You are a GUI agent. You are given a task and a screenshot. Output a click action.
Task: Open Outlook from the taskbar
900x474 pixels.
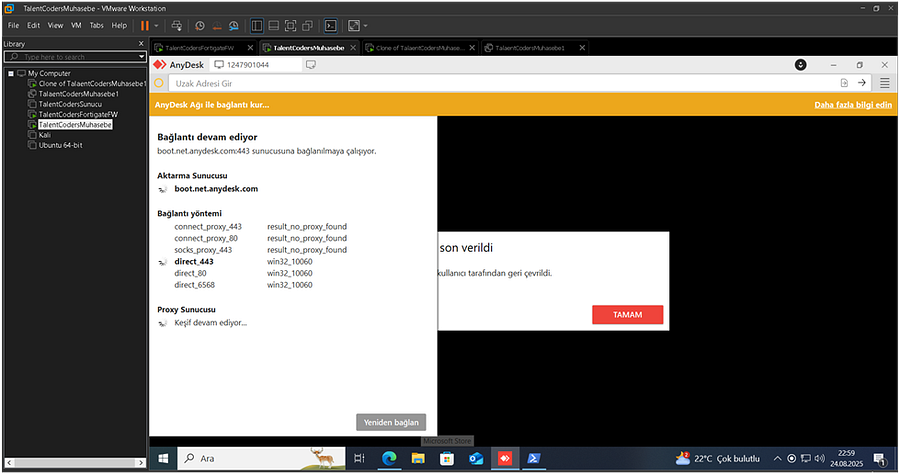476,459
